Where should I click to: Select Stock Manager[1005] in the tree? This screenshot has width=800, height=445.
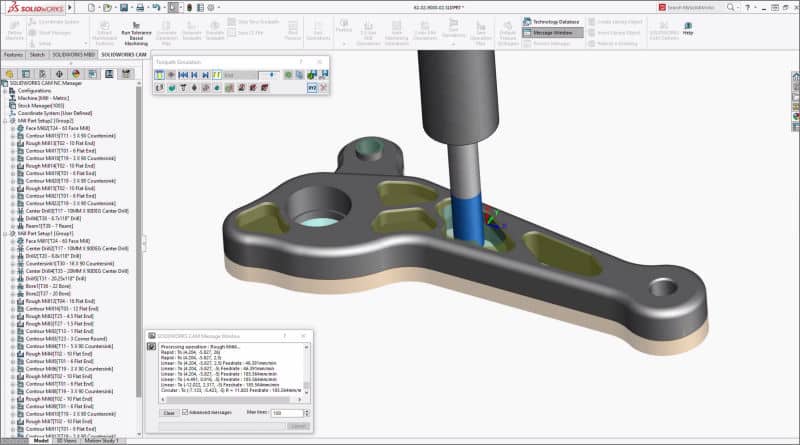point(42,104)
